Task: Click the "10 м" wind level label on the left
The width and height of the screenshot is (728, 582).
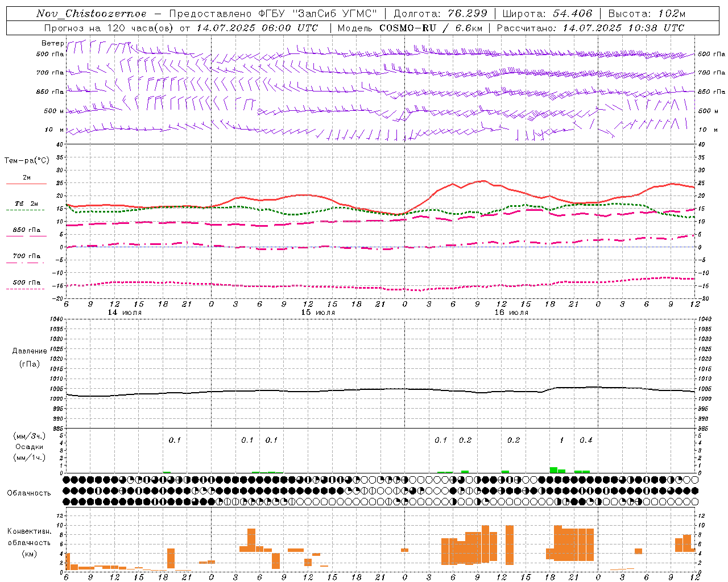Action: click(x=55, y=130)
